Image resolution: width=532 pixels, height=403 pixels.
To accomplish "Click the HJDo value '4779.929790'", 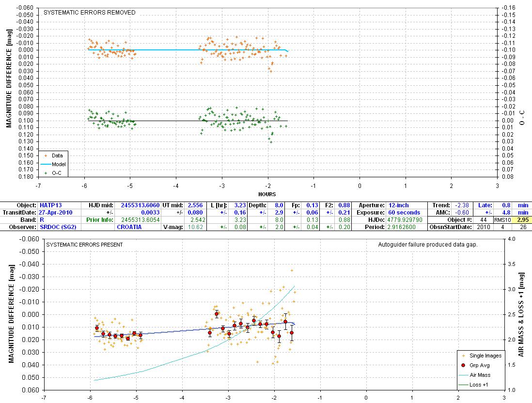I will (x=405, y=220).
